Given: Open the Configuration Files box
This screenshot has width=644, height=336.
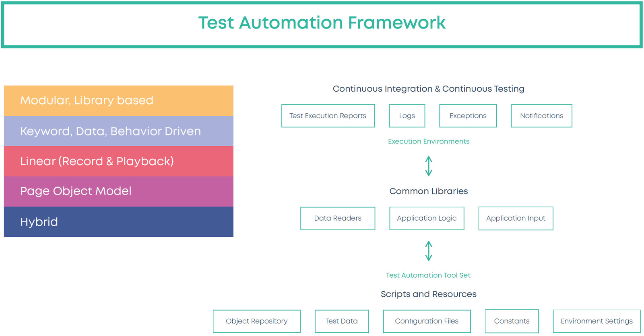Looking at the screenshot, I should coord(427,321).
